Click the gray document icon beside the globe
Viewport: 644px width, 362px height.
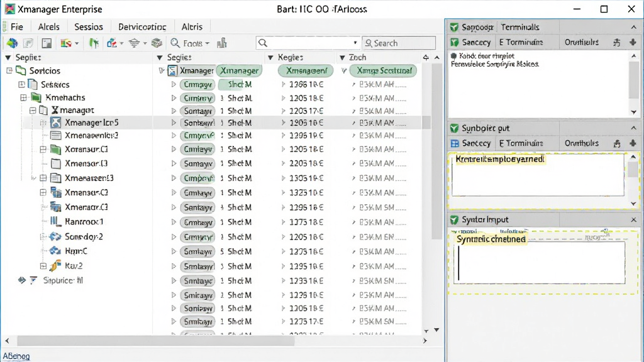coord(28,43)
